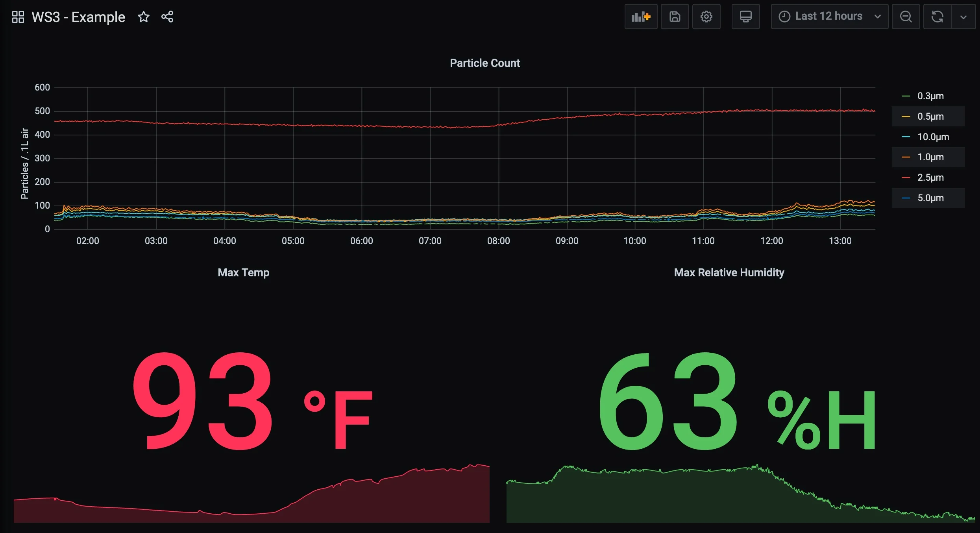
Task: Open the Max Relative Humidity panel menu
Action: click(729, 272)
